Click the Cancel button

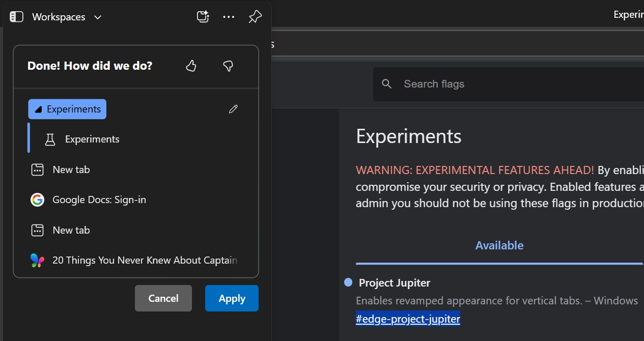(163, 298)
